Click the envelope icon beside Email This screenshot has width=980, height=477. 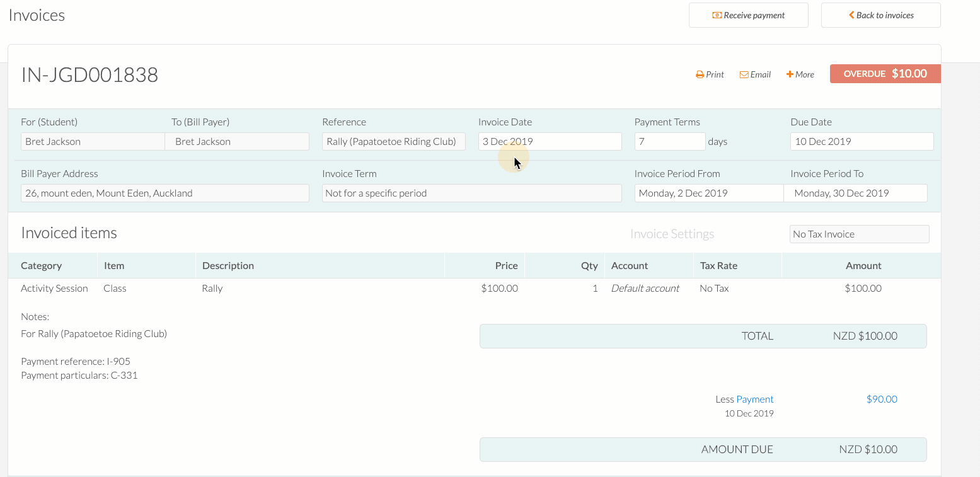[744, 74]
